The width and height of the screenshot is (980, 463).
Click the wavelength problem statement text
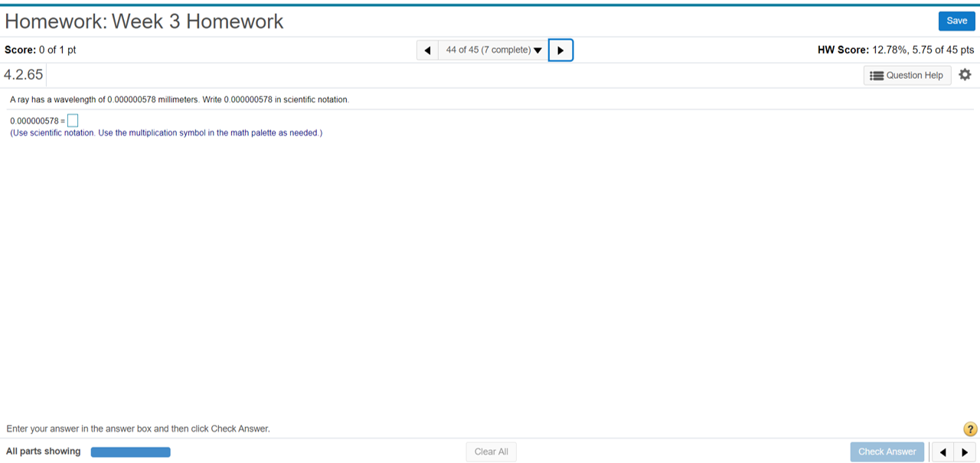tap(179, 100)
